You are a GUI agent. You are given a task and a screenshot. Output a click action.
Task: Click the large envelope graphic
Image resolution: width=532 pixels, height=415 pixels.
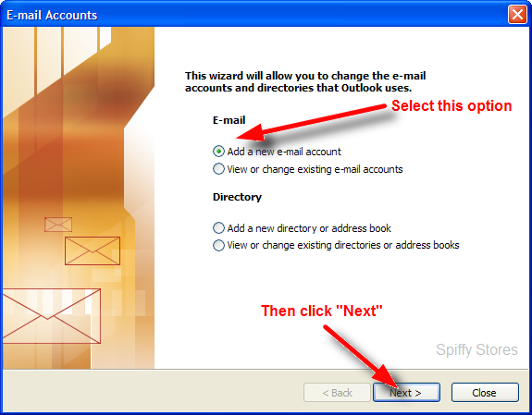click(x=52, y=316)
